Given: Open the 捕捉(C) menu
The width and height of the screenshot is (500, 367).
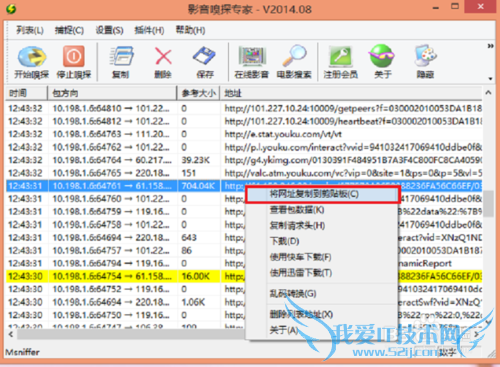Looking at the screenshot, I should (x=69, y=30).
